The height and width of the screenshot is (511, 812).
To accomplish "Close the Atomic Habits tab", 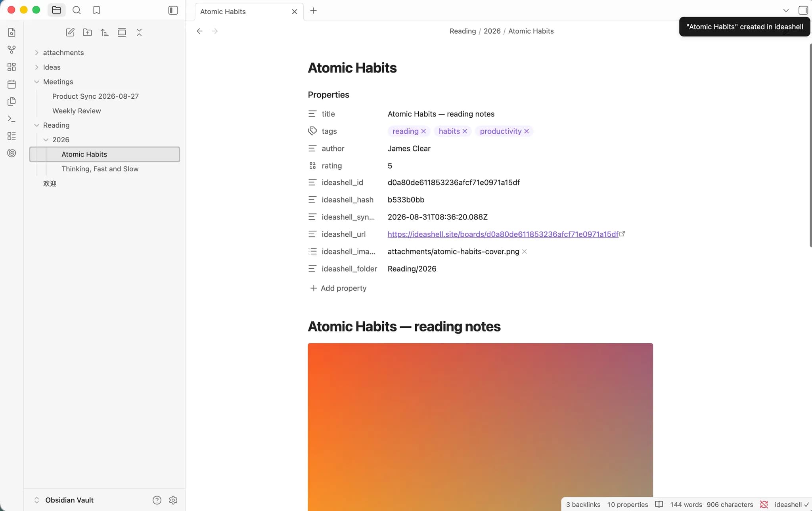I will [x=294, y=11].
